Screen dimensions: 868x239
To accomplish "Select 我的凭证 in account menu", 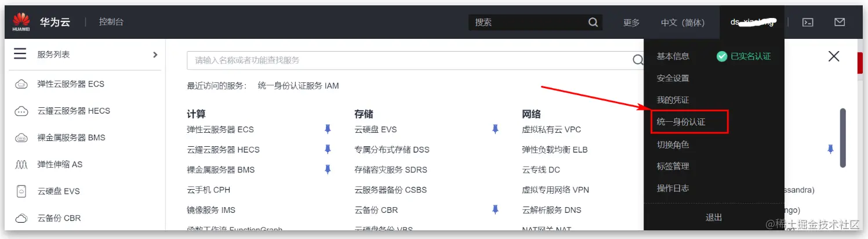I will (x=673, y=100).
